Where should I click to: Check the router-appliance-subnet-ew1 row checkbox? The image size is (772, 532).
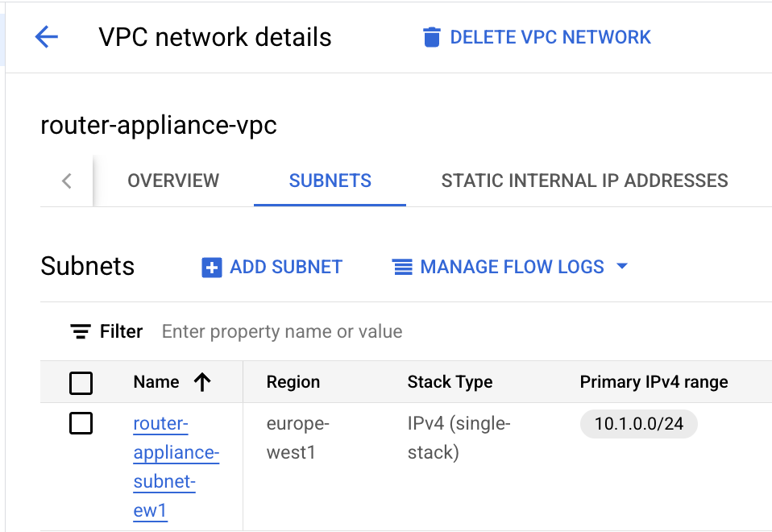81,423
